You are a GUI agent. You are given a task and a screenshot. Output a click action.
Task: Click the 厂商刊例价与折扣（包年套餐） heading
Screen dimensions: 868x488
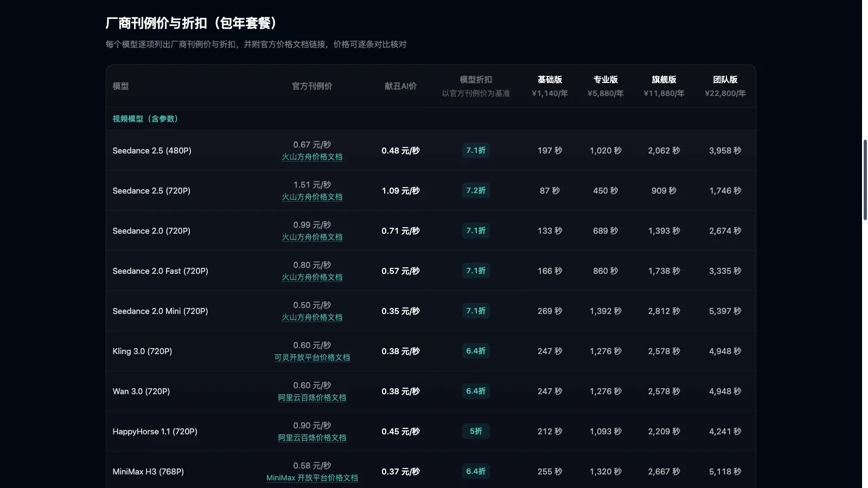(x=193, y=23)
